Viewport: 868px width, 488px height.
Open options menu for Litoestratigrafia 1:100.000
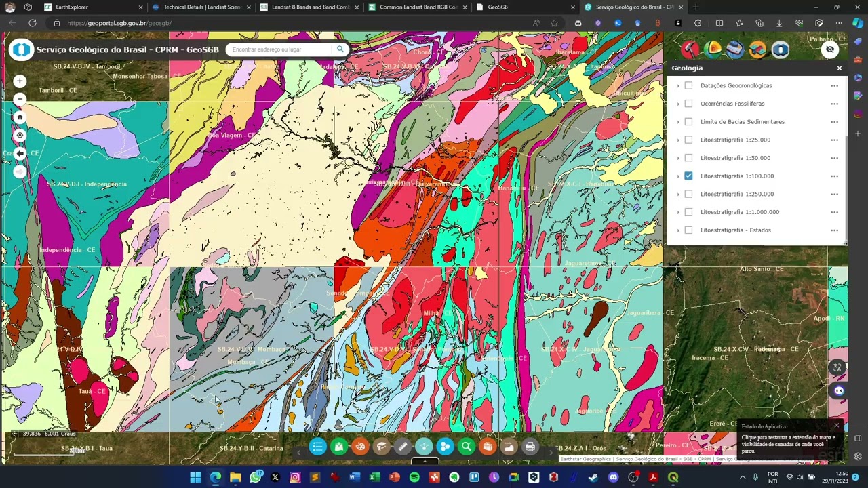(x=834, y=176)
